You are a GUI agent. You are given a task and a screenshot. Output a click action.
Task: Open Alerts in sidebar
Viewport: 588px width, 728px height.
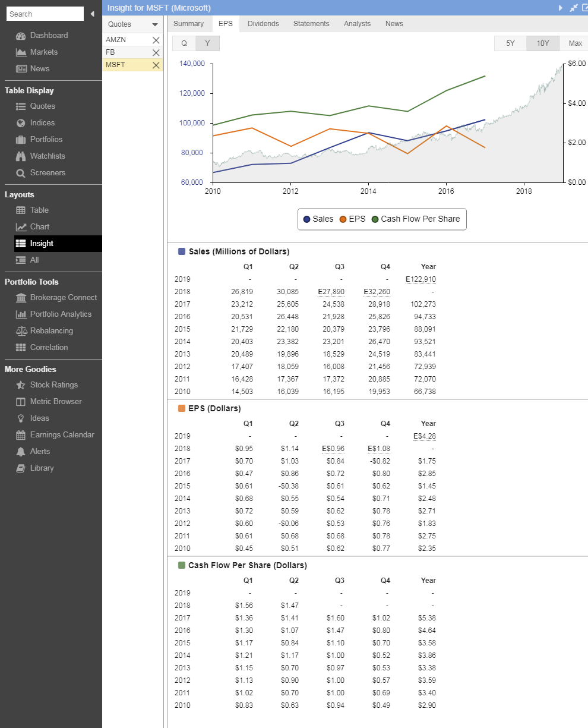(33, 452)
